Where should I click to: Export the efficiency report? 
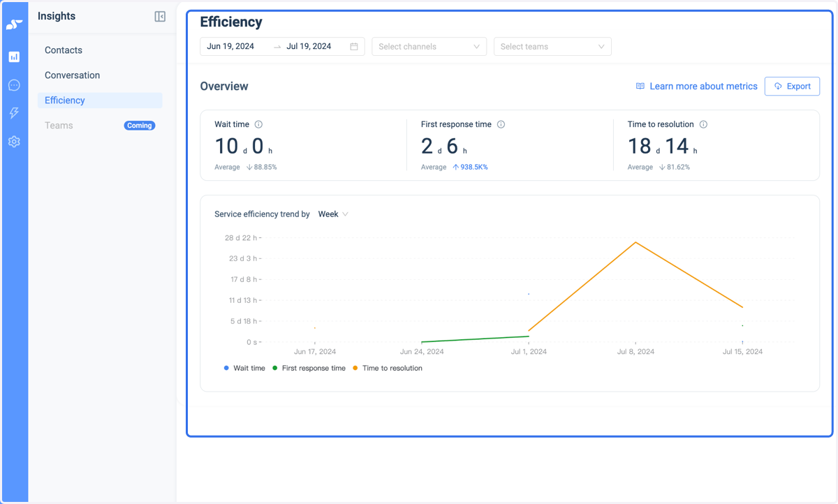tap(792, 87)
